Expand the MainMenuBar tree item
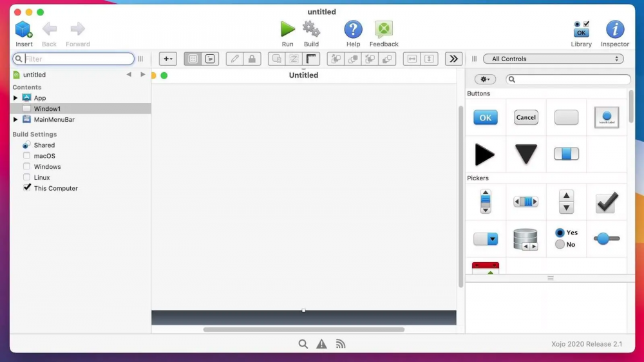This screenshot has height=362, width=644. (x=15, y=120)
